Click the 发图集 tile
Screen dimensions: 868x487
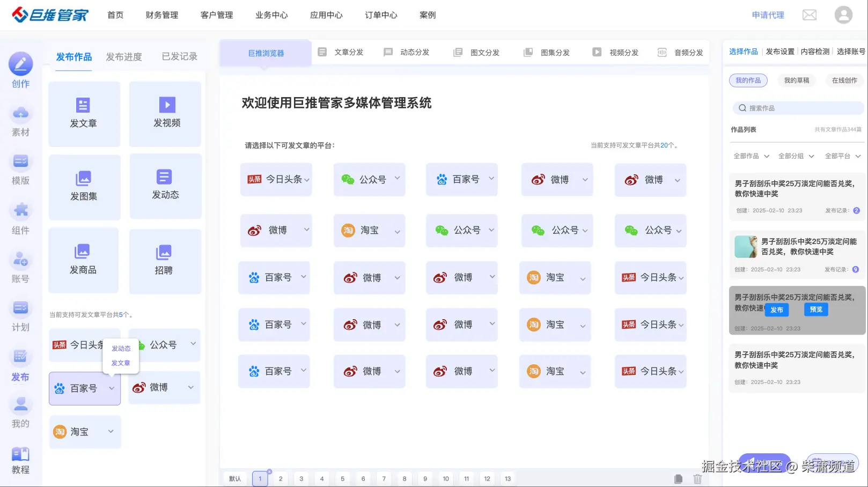(84, 187)
